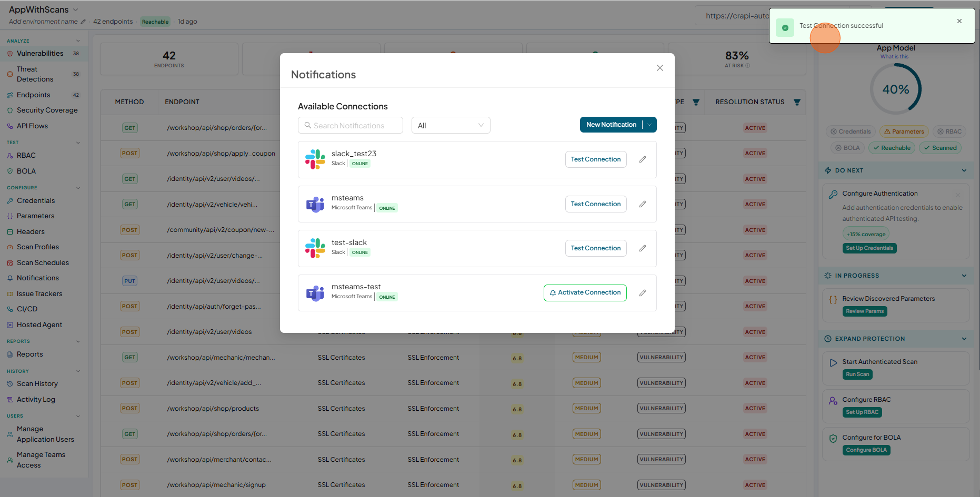Click pencil icon for msteams connection
Viewport: 980px width, 497px height.
coord(643,204)
